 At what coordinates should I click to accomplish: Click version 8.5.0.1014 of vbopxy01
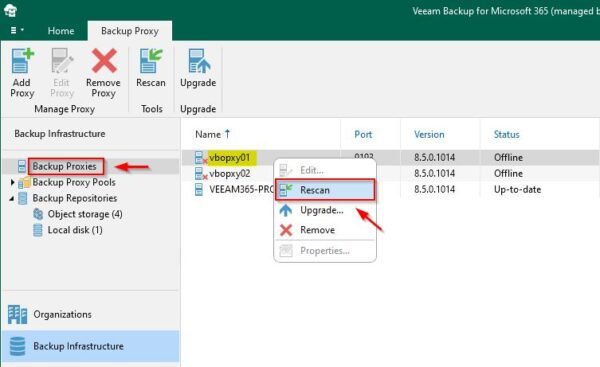(x=434, y=157)
